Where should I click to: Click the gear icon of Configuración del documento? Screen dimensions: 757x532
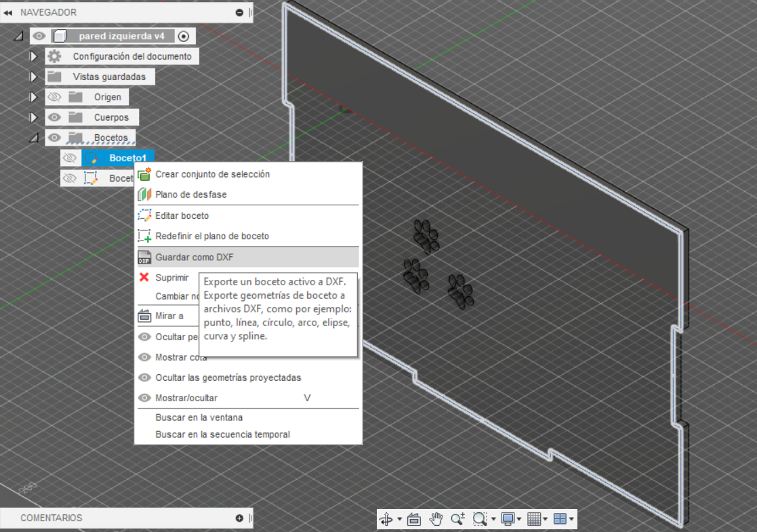[54, 56]
